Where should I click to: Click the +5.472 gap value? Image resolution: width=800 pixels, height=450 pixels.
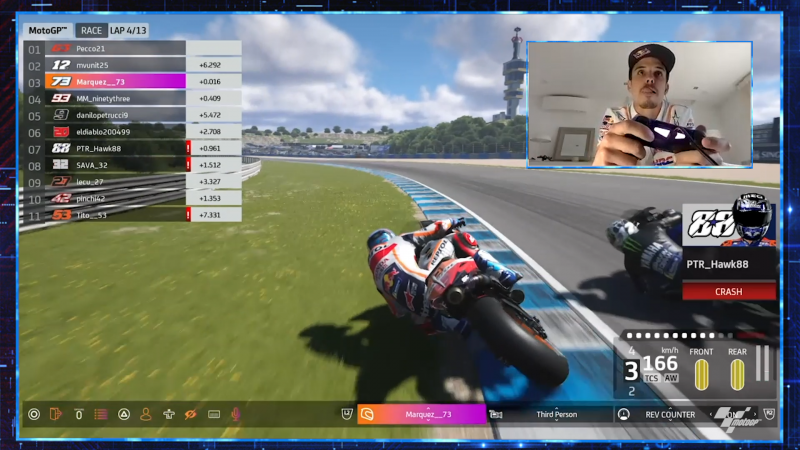(x=210, y=115)
